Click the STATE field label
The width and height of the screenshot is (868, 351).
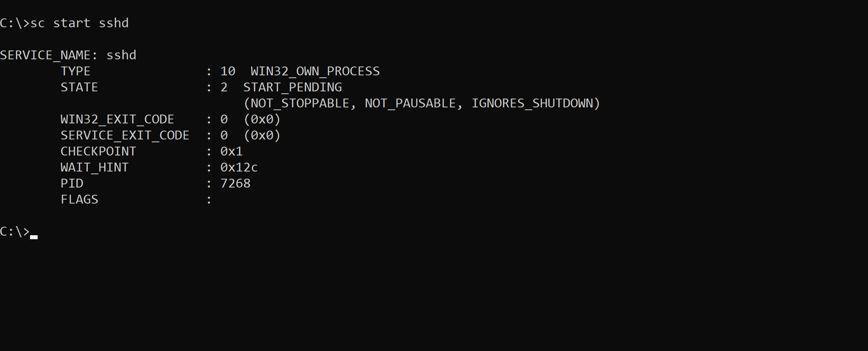pos(79,87)
